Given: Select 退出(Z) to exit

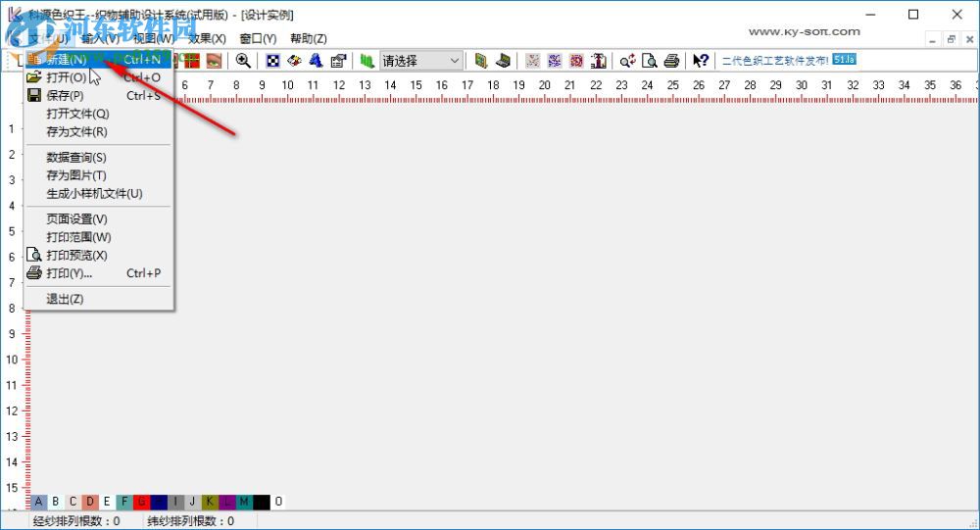Looking at the screenshot, I should (x=98, y=299).
